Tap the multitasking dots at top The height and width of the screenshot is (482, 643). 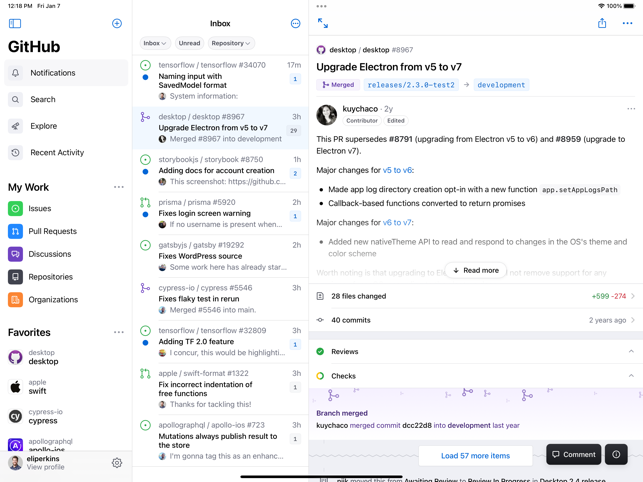tap(322, 6)
